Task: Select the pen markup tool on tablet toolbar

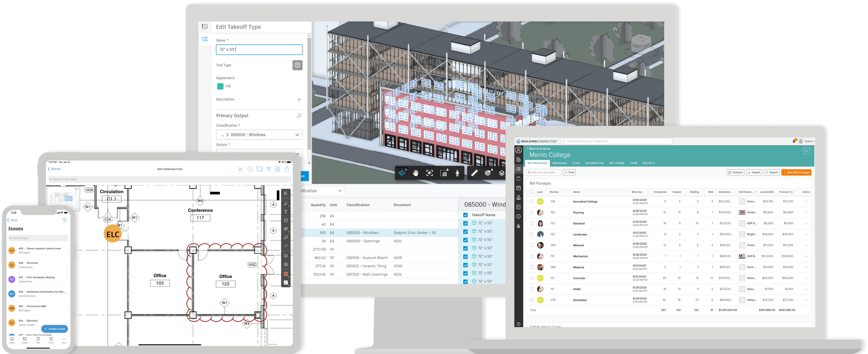Action: coord(286,203)
